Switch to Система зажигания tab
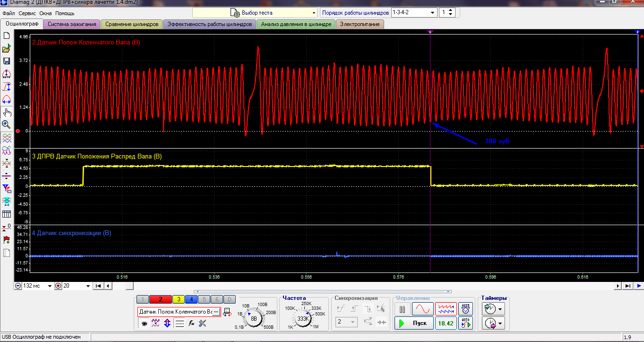The image size is (644, 342). pyautogui.click(x=72, y=24)
